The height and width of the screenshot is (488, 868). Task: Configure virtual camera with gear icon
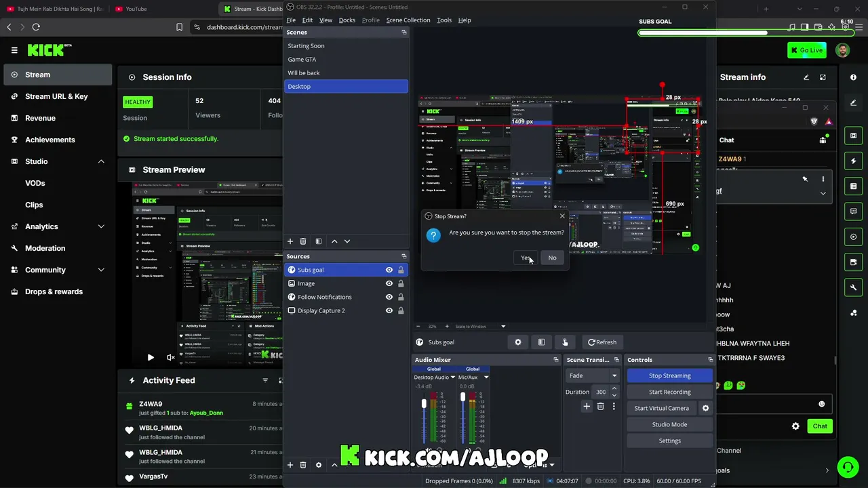pyautogui.click(x=705, y=408)
